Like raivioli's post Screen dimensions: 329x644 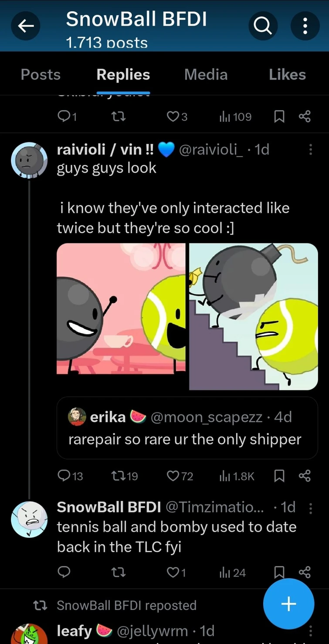pyautogui.click(x=173, y=476)
